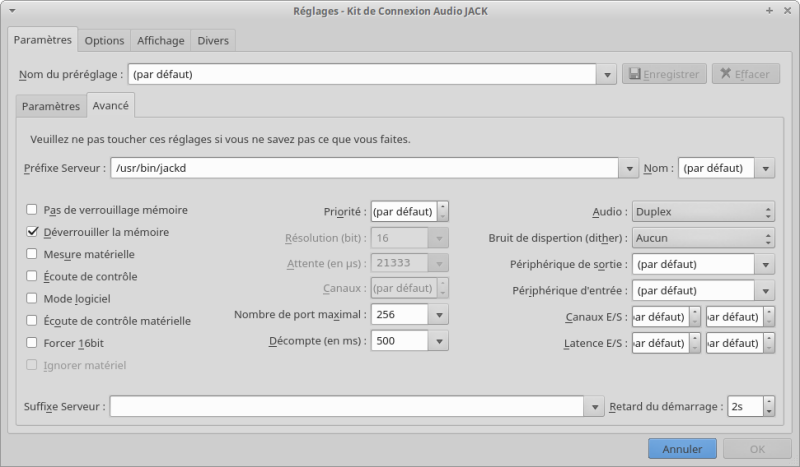Click in Nom du préréglage text field
The width and height of the screenshot is (800, 467).
[x=362, y=75]
